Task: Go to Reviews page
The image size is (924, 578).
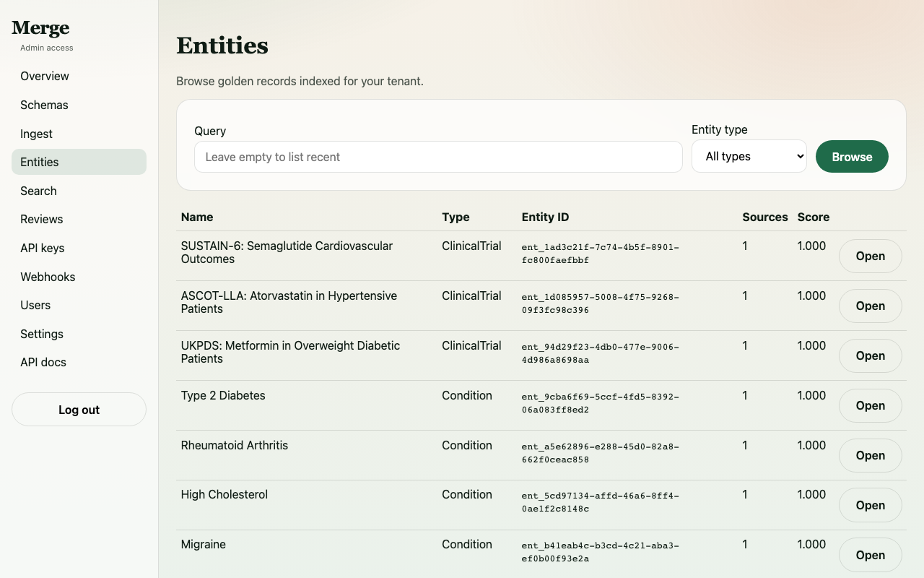Action: tap(79, 219)
